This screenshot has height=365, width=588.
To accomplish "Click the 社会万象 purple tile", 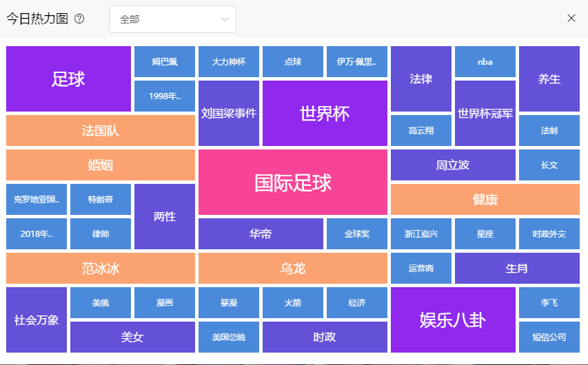I will pos(37,320).
